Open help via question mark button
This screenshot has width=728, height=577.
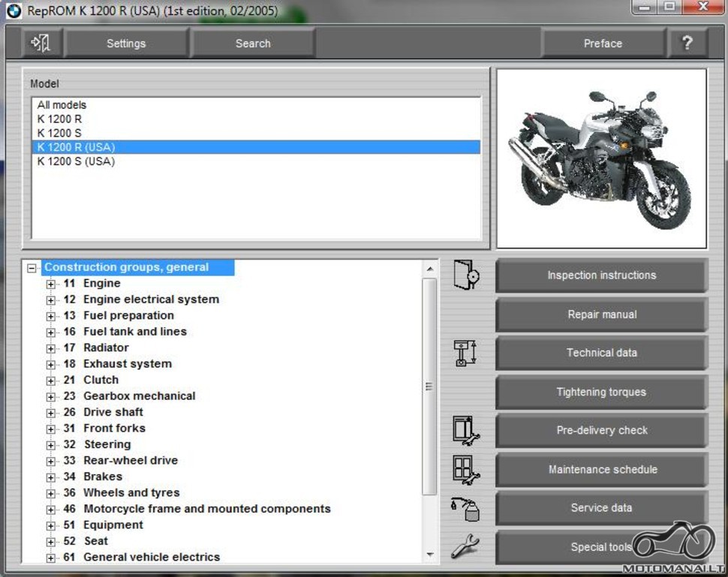(x=687, y=44)
